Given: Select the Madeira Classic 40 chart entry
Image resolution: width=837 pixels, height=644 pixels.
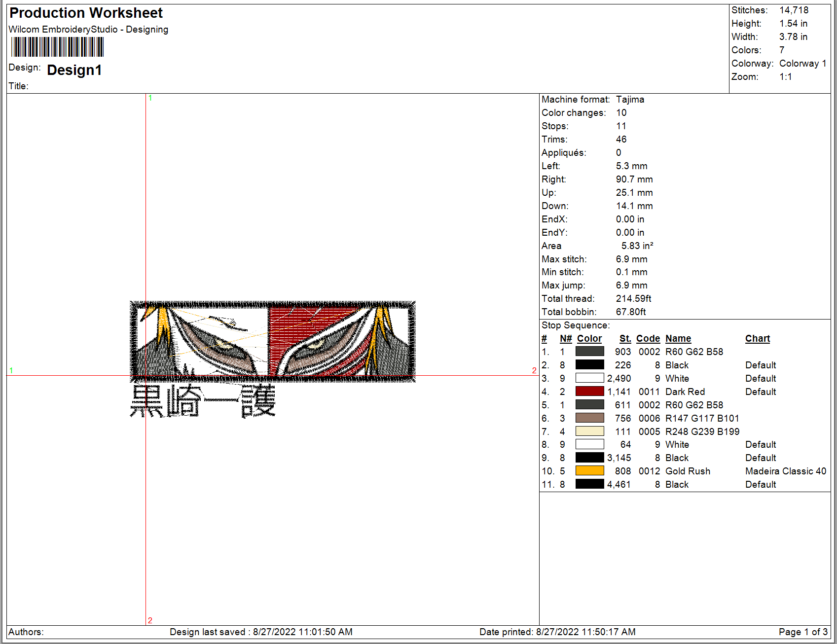Looking at the screenshot, I should [x=785, y=471].
